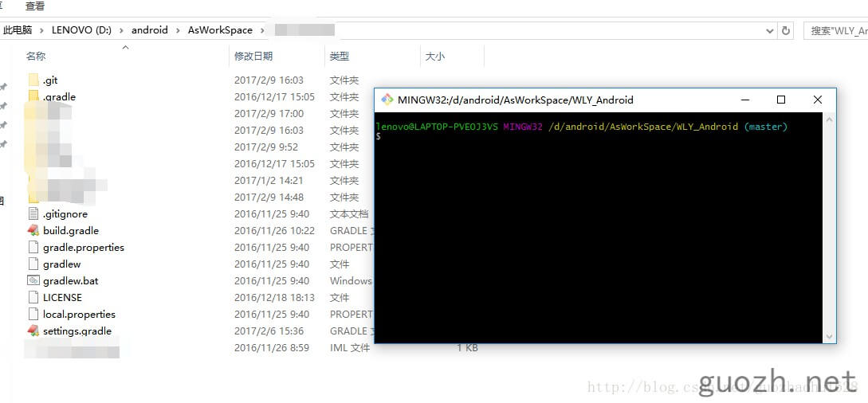Open the .gradle folder icon
Image resolution: width=868 pixels, height=403 pixels.
(x=33, y=96)
